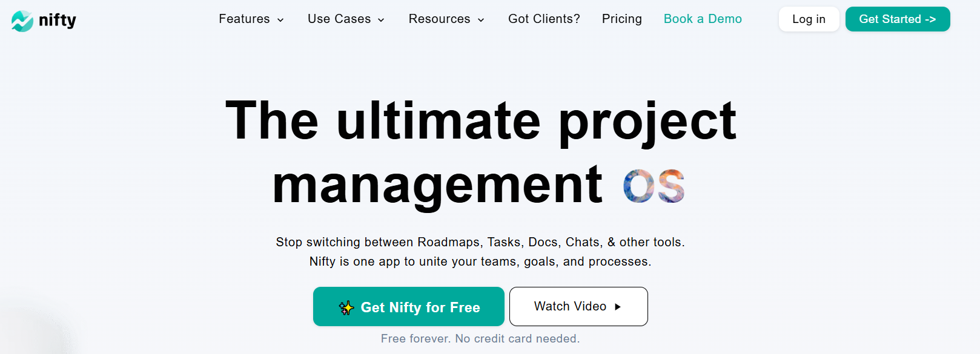Click 'Stop switching between Roadmaps' sentence
Viewport: 980px width, 354px height.
tap(480, 242)
